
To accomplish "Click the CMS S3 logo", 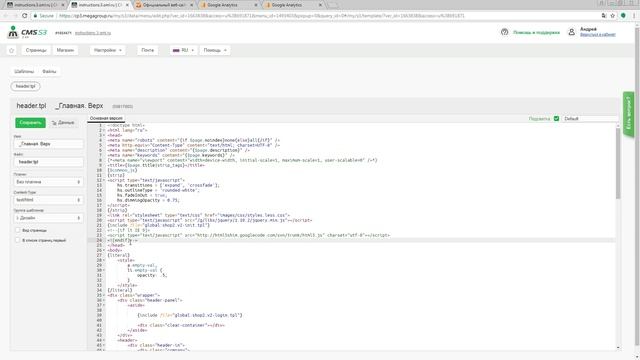I will tap(27, 32).
